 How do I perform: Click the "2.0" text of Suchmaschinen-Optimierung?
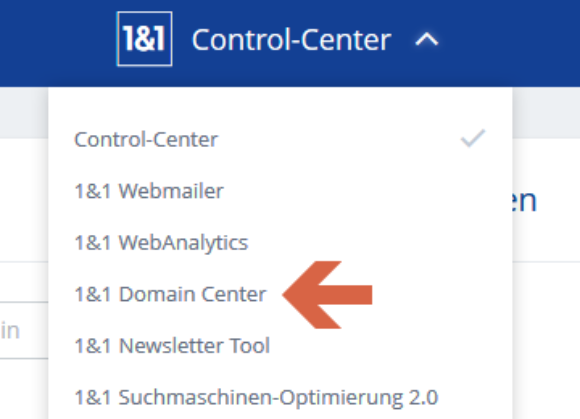click(423, 397)
